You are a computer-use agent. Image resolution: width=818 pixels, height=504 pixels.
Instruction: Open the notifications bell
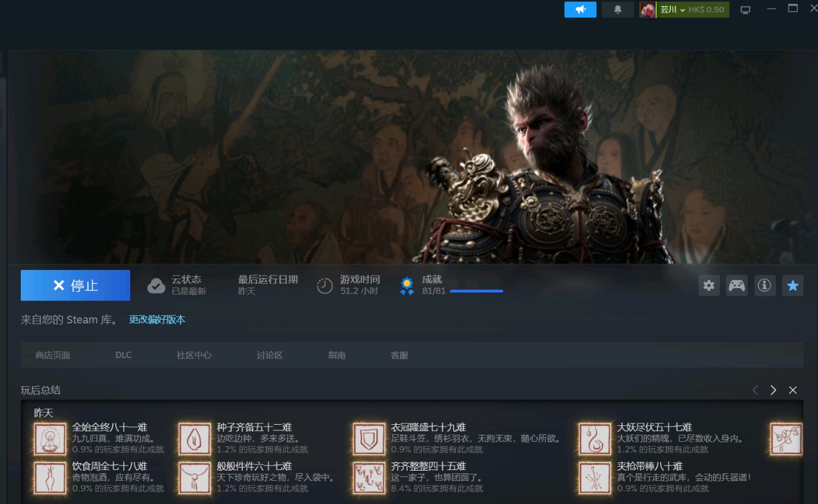tap(618, 9)
